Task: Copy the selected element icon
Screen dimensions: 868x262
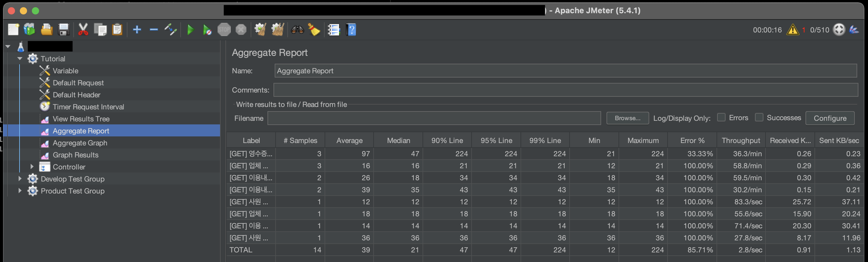Action: [100, 30]
